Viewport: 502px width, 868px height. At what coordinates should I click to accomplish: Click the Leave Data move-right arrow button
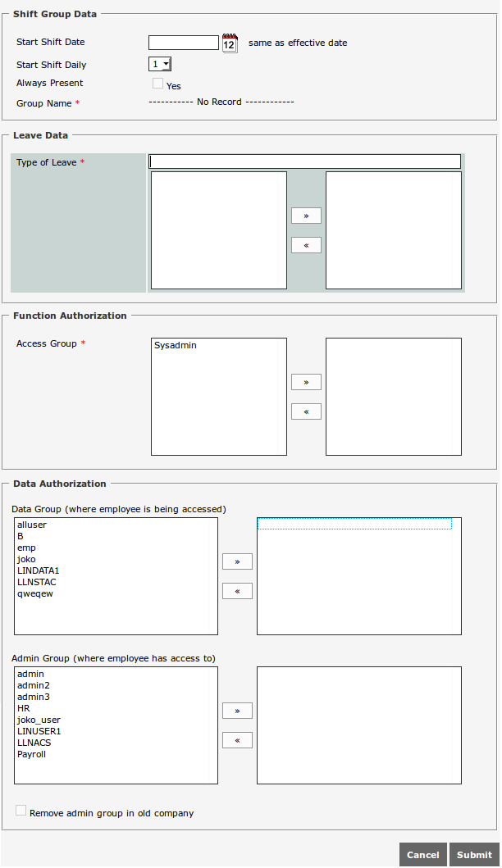[x=306, y=216]
